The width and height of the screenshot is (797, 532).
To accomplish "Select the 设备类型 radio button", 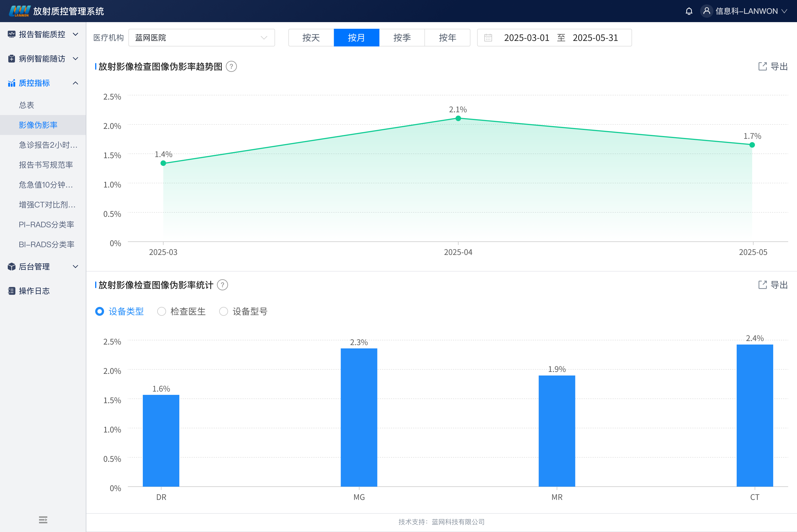I will (x=100, y=311).
